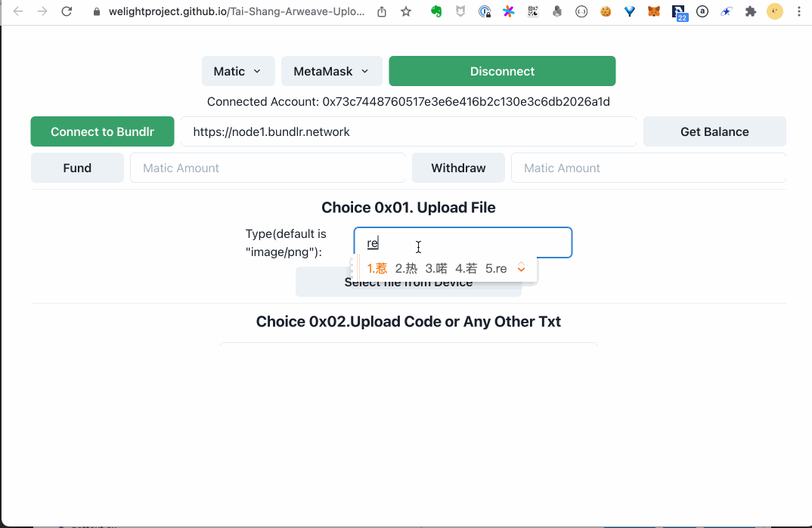812x528 pixels.
Task: Open the browser profile avatar icon
Action: pyautogui.click(x=775, y=11)
